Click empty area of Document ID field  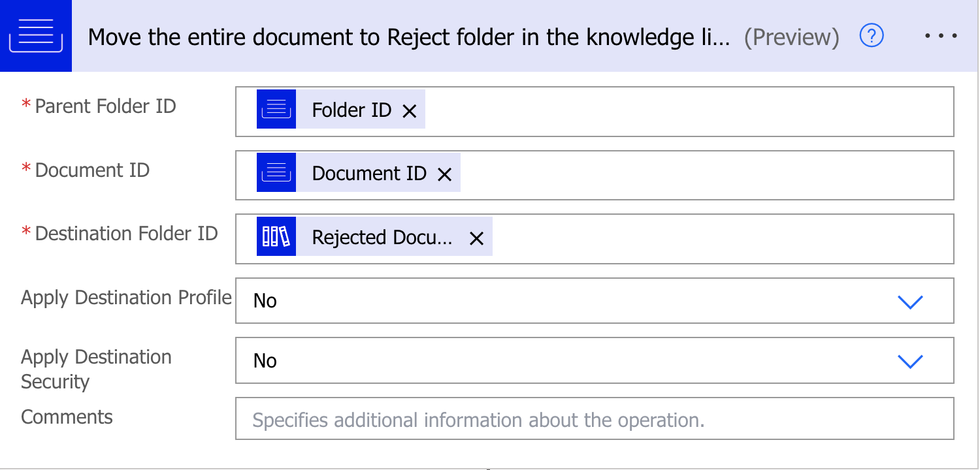(706, 176)
